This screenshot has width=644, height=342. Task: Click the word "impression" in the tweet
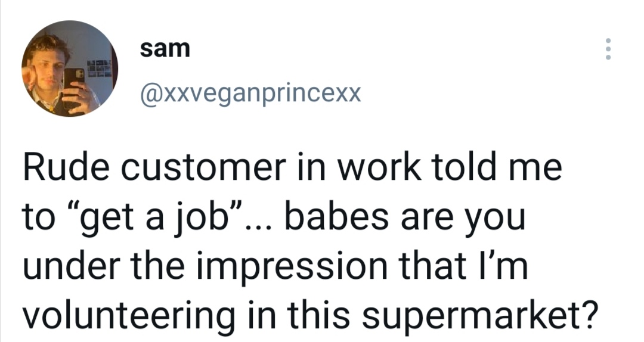(292, 268)
